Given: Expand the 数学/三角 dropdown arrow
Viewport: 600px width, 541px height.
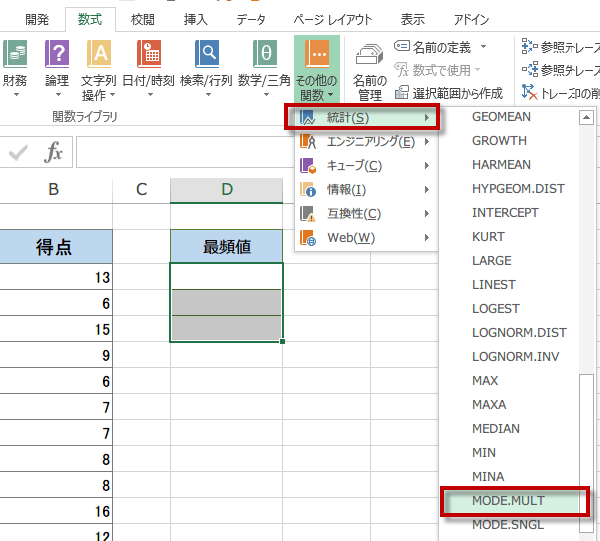Looking at the screenshot, I should pos(266,95).
